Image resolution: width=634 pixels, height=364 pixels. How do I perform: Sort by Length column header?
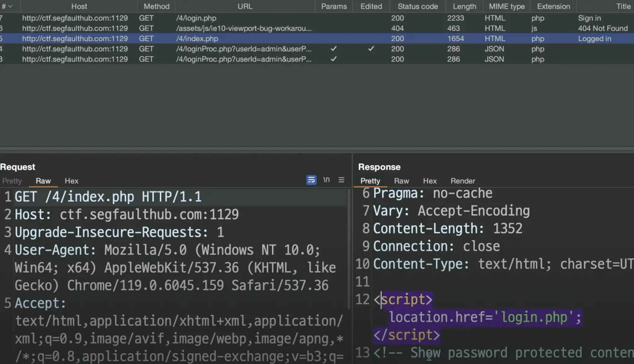coord(464,6)
